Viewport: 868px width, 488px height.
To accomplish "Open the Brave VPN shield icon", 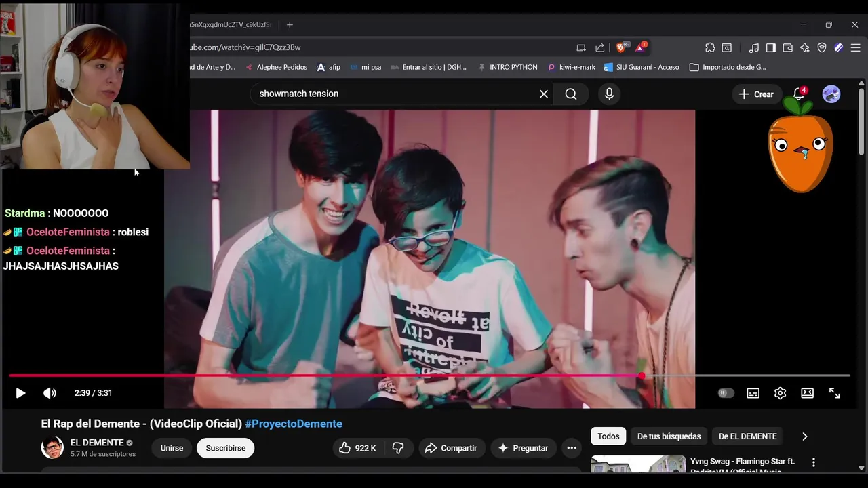I will click(822, 47).
